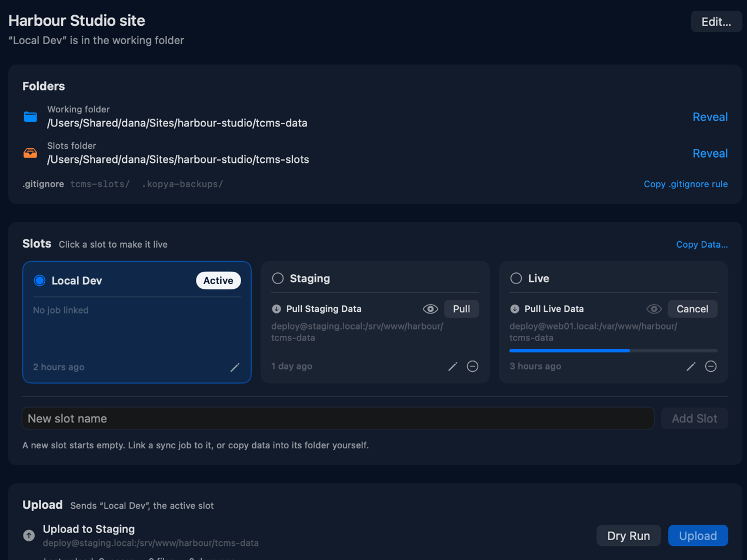
Task: Click the Copy .gitignore rule link
Action: [686, 184]
